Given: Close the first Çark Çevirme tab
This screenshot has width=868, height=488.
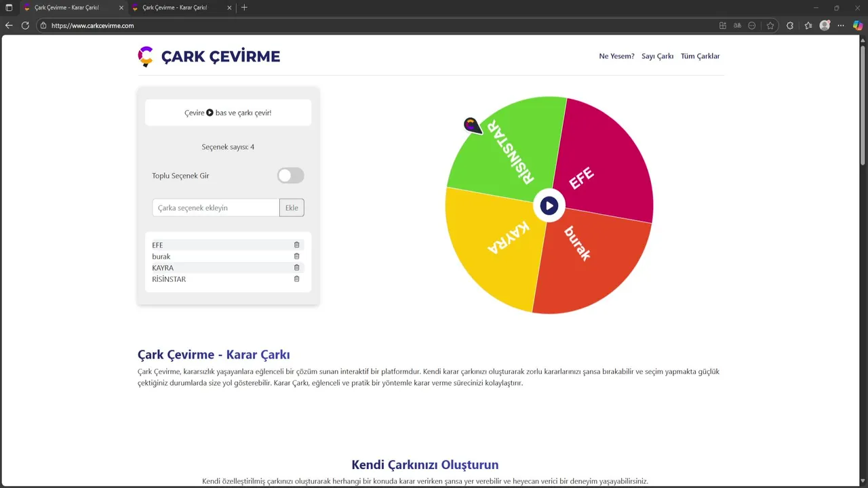Looking at the screenshot, I should [x=121, y=7].
